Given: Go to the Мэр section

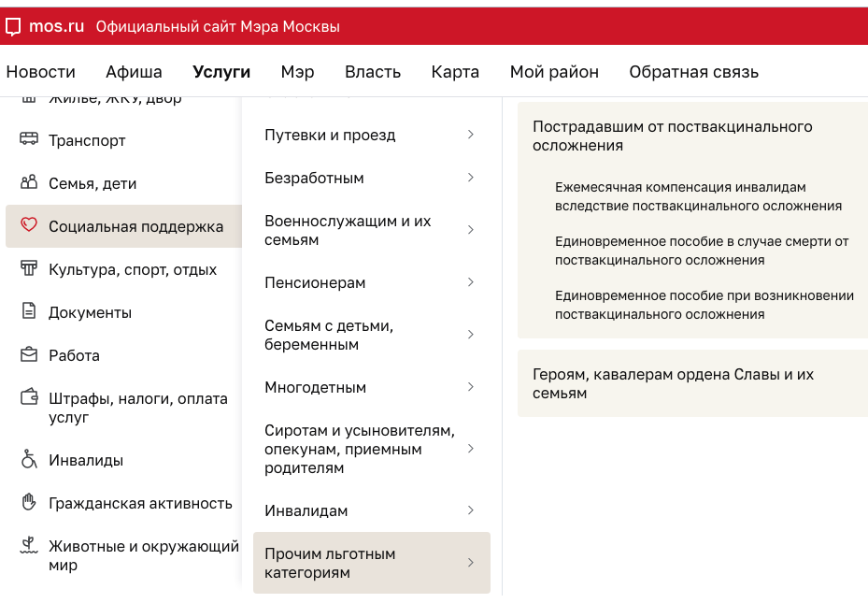Looking at the screenshot, I should (297, 72).
